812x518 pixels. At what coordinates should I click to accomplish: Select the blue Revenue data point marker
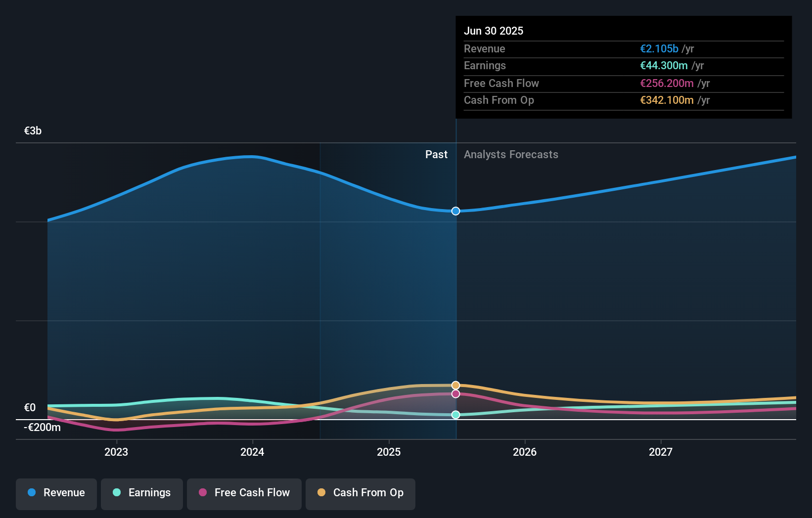(455, 211)
